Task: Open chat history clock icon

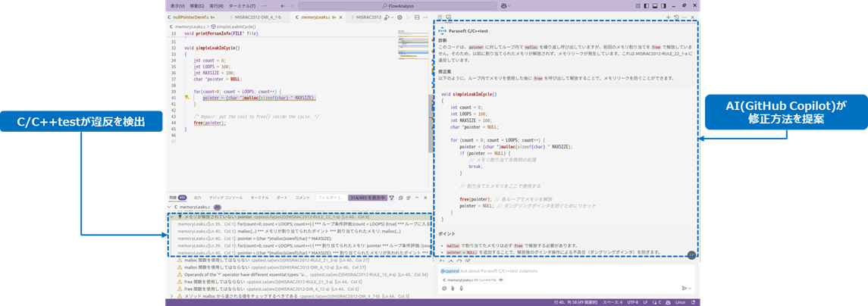Action: [676, 17]
